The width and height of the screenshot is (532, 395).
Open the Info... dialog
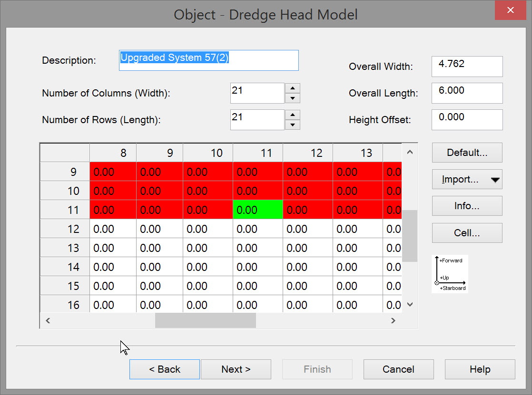[x=467, y=206]
